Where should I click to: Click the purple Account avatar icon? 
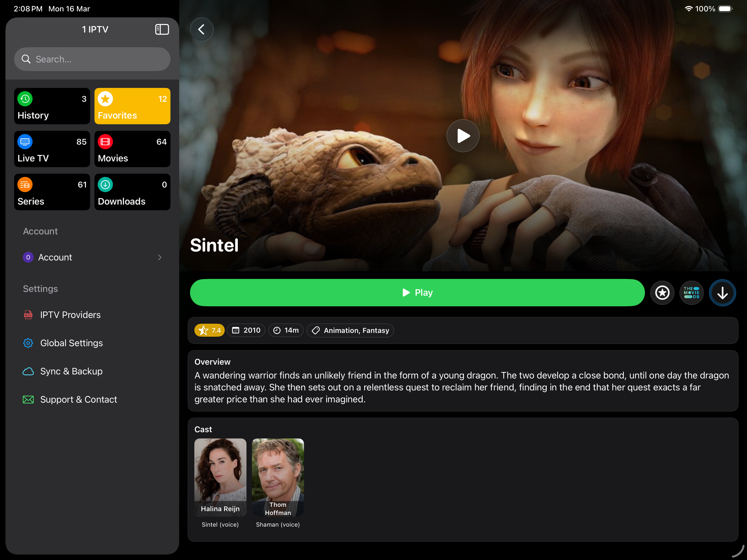click(28, 257)
